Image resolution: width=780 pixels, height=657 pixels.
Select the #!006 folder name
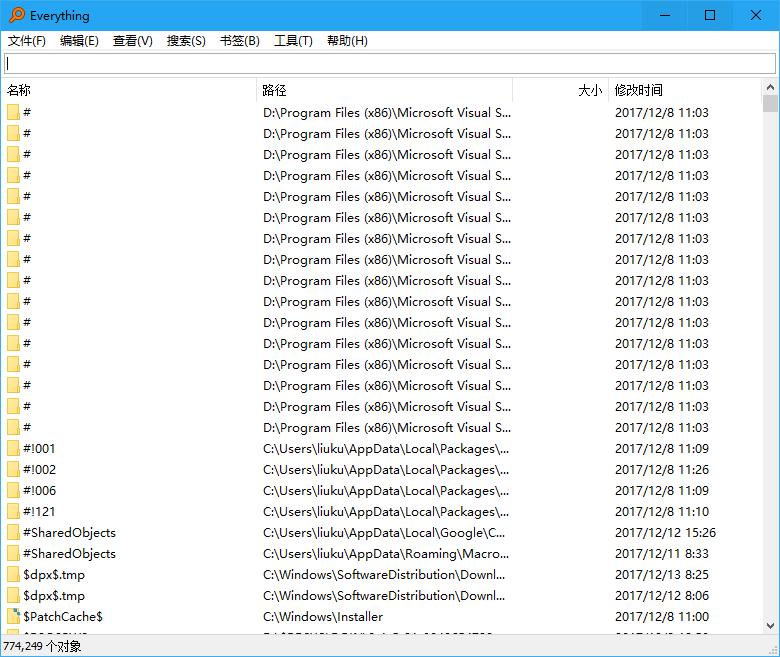tap(39, 490)
